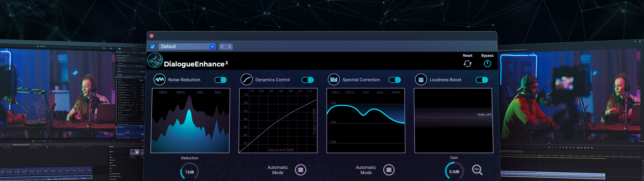Toggle the Noise Reduction switch
The height and width of the screenshot is (181, 644).
click(221, 80)
